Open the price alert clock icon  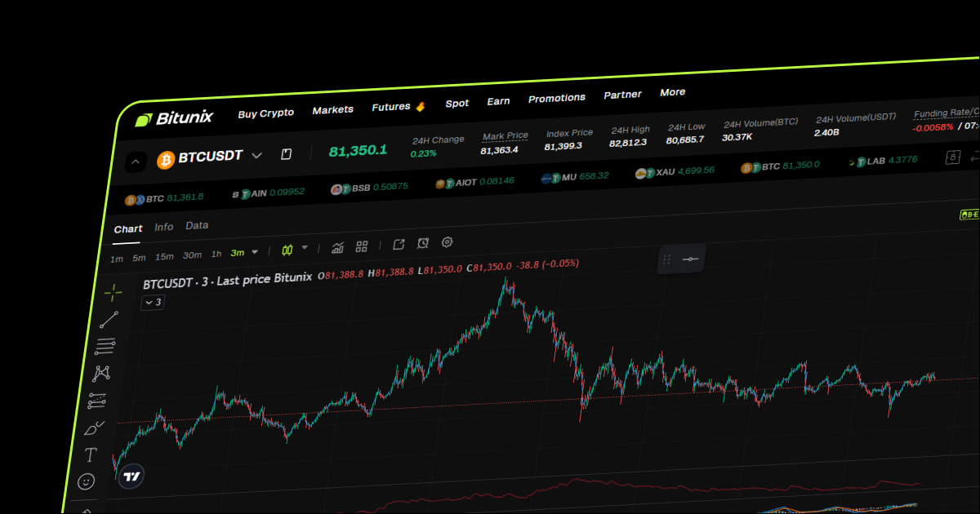[423, 243]
